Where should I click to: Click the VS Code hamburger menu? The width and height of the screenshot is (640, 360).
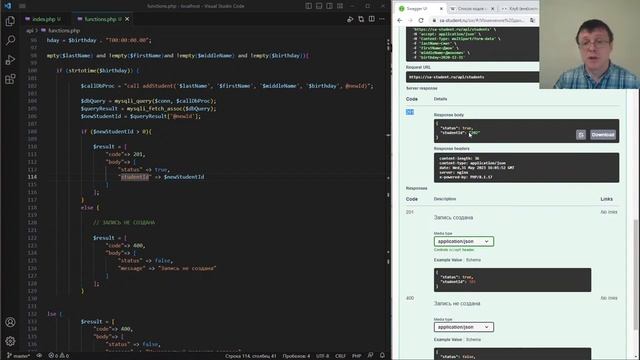[x=22, y=6]
